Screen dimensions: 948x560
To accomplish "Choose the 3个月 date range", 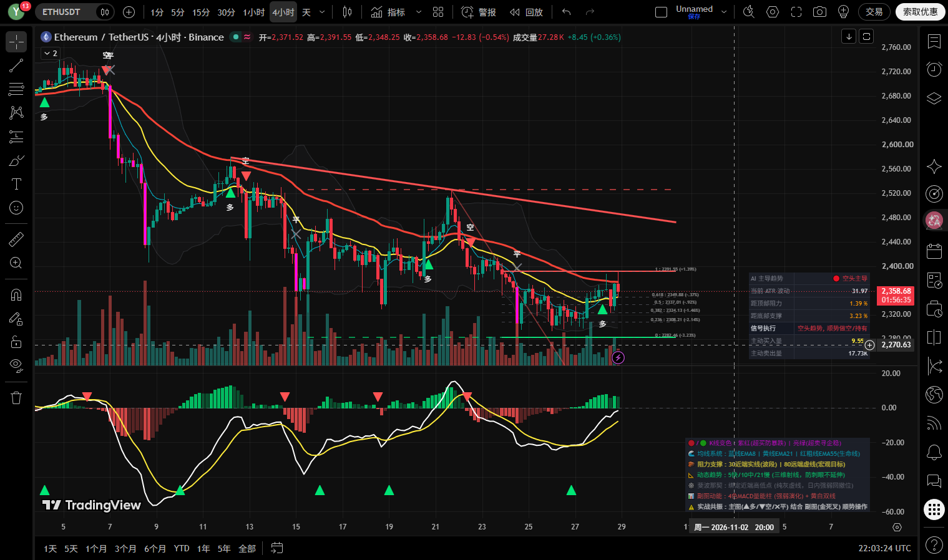I will point(125,549).
